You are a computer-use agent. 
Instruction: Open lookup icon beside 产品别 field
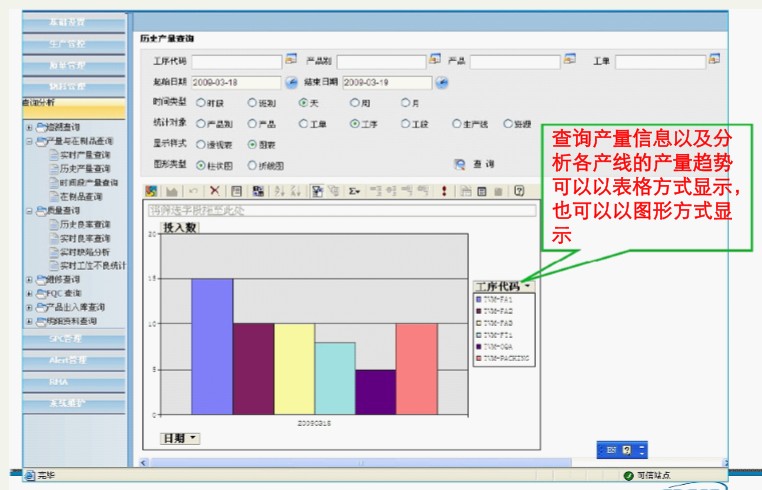click(x=434, y=59)
